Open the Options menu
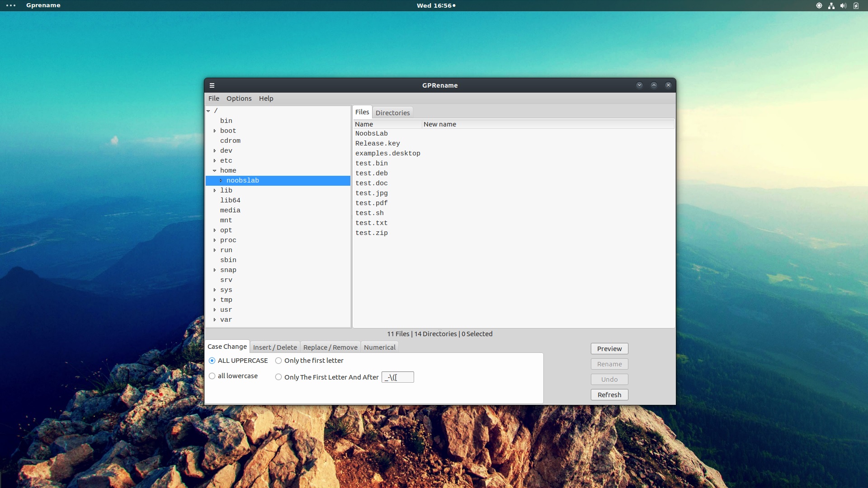The width and height of the screenshot is (868, 488). pyautogui.click(x=239, y=98)
